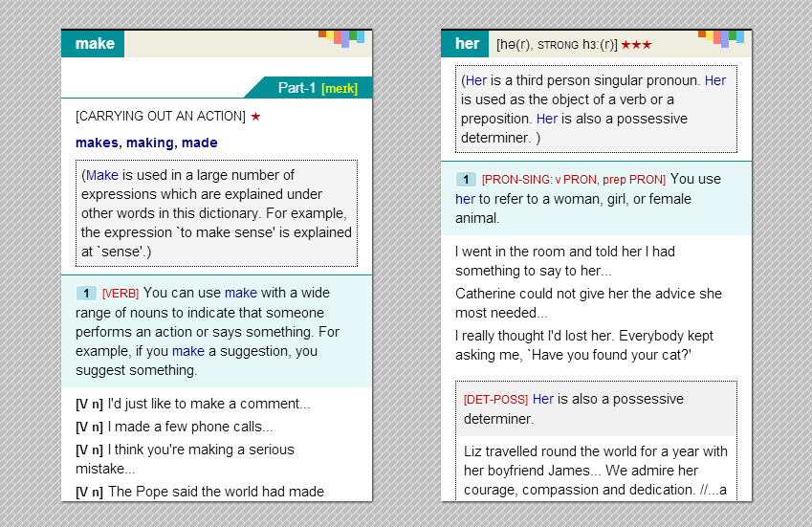Click 'Her' link ending the first note line
This screenshot has height=527, width=812.
(x=715, y=80)
